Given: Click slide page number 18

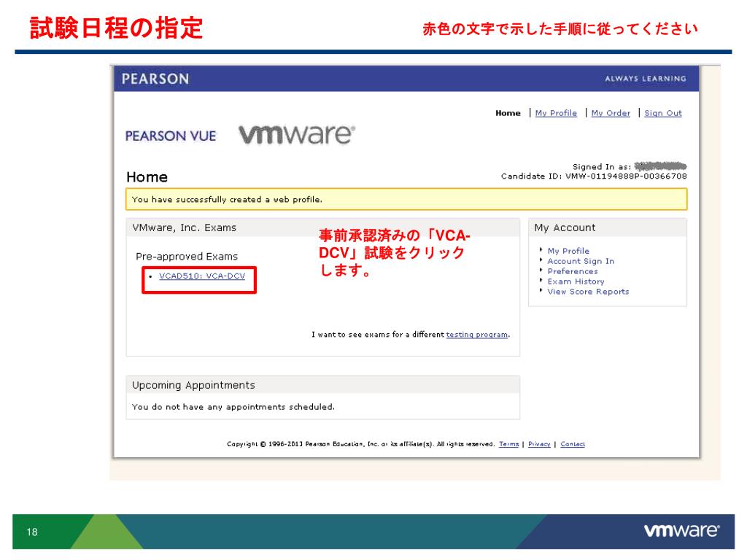Looking at the screenshot, I should [x=32, y=532].
